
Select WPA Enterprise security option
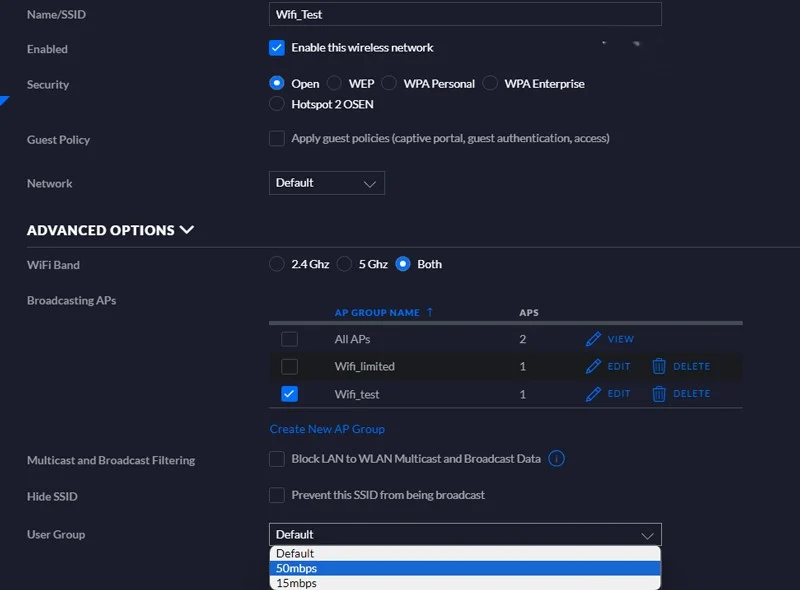pos(490,83)
